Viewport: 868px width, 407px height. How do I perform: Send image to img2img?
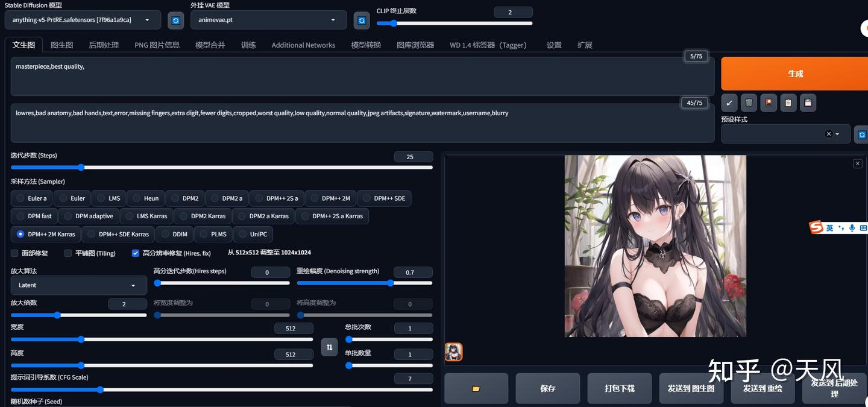tap(691, 388)
